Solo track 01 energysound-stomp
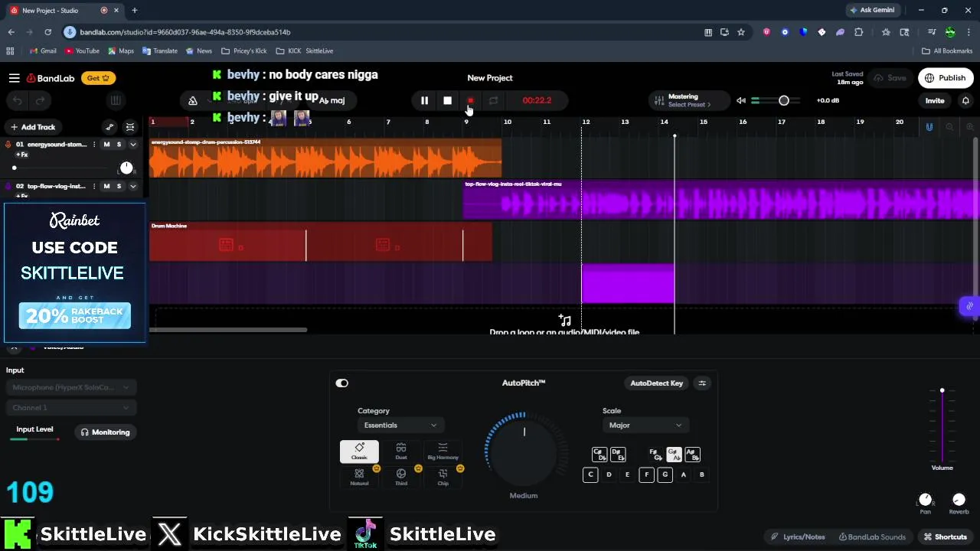The image size is (980, 551). (x=119, y=144)
